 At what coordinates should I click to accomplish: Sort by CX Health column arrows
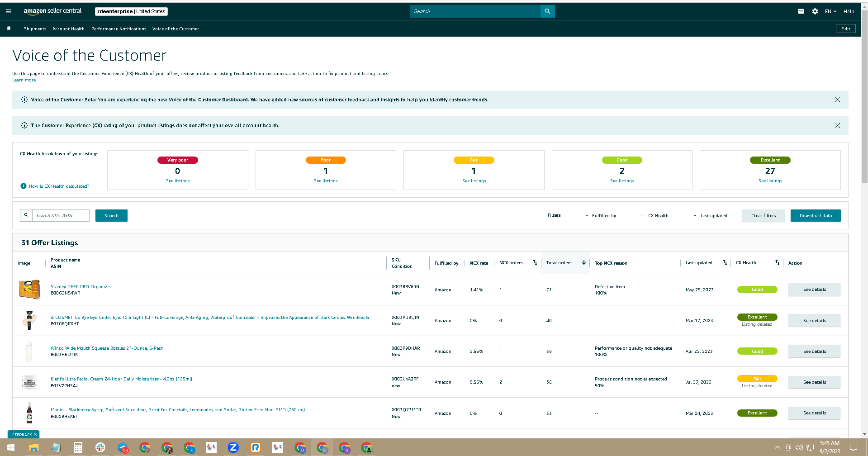(x=777, y=262)
